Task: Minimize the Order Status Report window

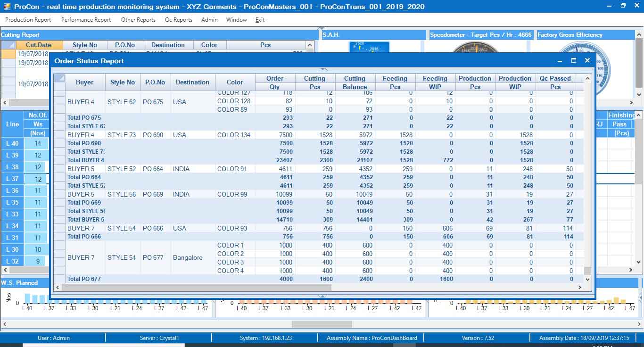Action: coord(560,61)
